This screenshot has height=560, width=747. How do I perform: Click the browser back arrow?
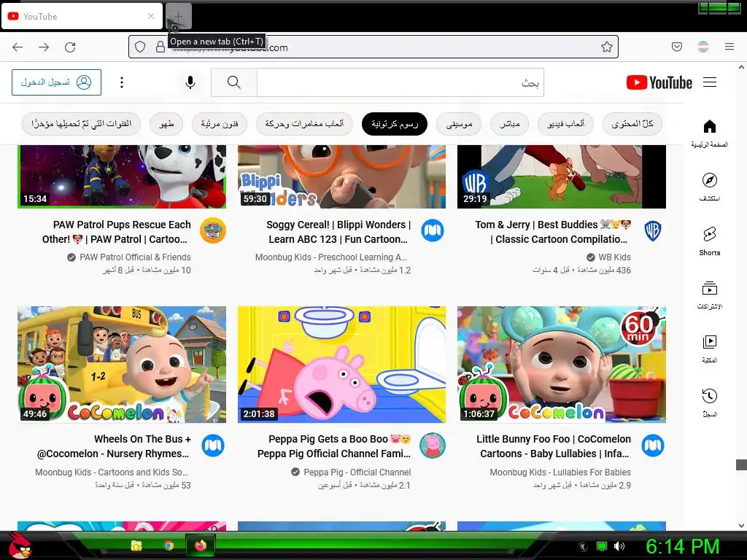pyautogui.click(x=18, y=47)
